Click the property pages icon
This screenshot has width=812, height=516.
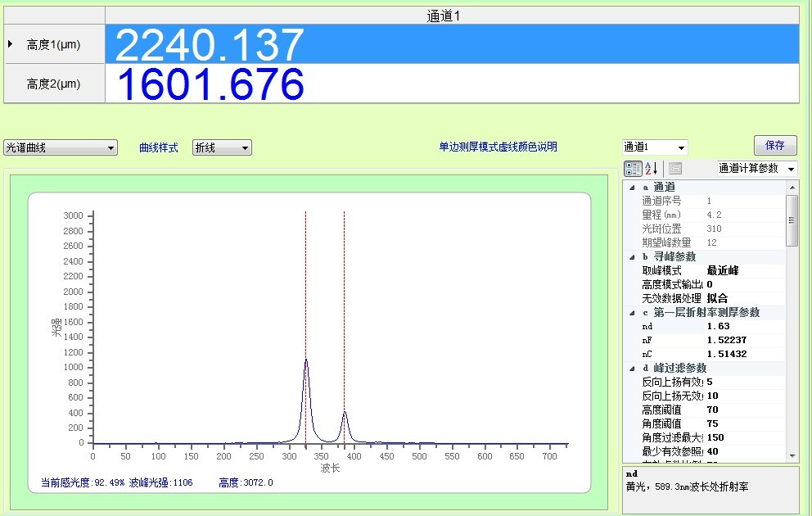click(675, 169)
